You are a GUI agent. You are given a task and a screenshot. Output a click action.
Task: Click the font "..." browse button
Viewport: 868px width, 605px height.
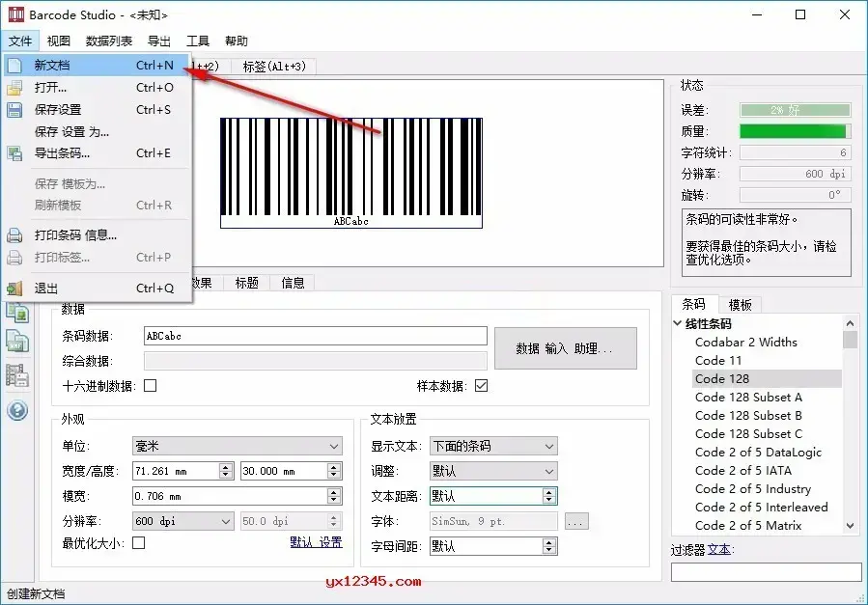[576, 521]
